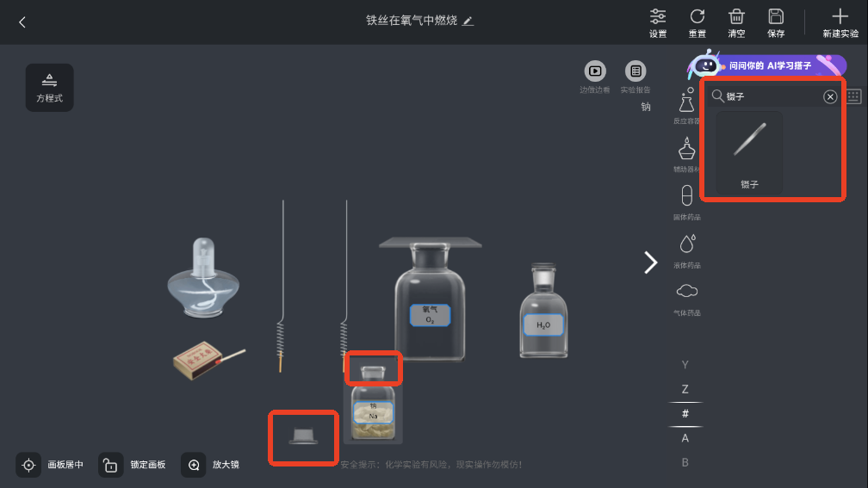Select the 固体药品 solid chemicals category

click(x=686, y=202)
